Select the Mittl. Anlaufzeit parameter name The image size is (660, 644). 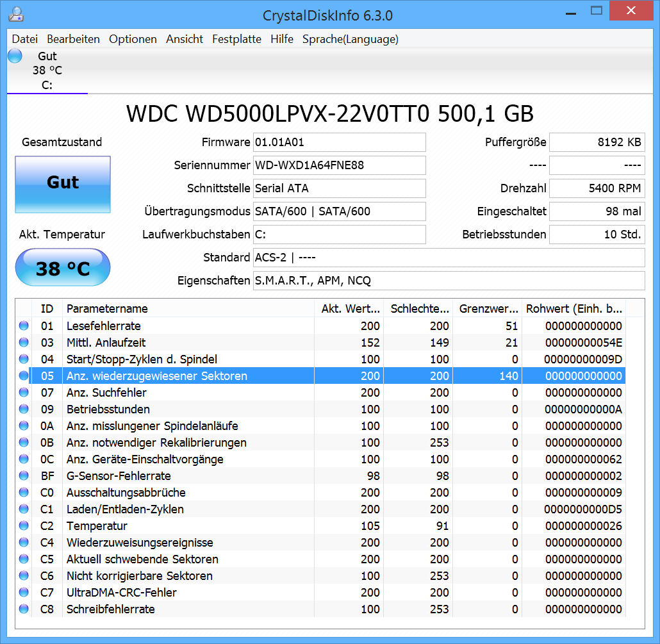pyautogui.click(x=106, y=343)
